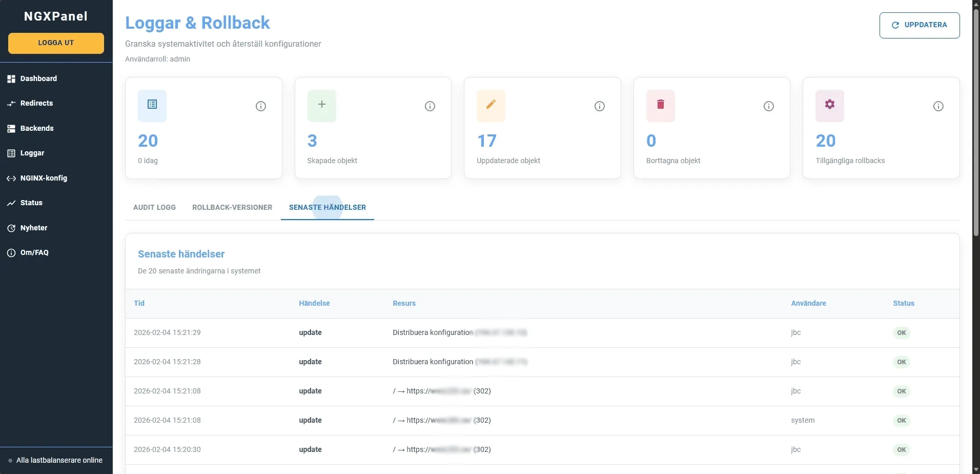Screen dimensions: 980x474
Task: Click the Tid column header
Action: 139,303
